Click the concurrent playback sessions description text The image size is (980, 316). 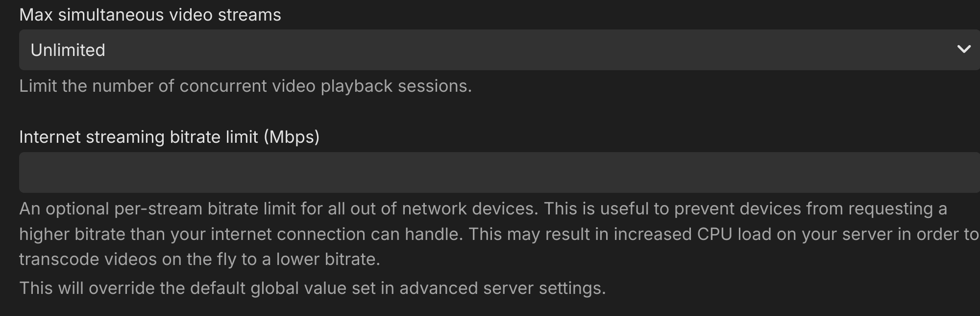[245, 86]
